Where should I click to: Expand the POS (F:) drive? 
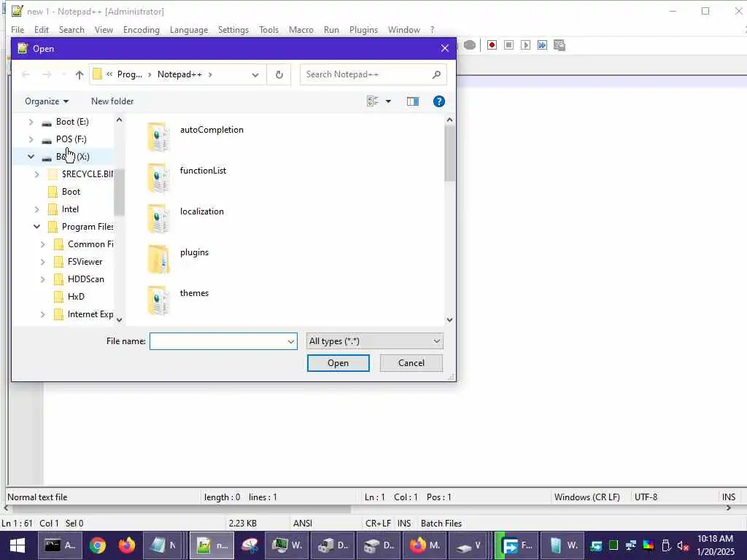click(x=31, y=139)
